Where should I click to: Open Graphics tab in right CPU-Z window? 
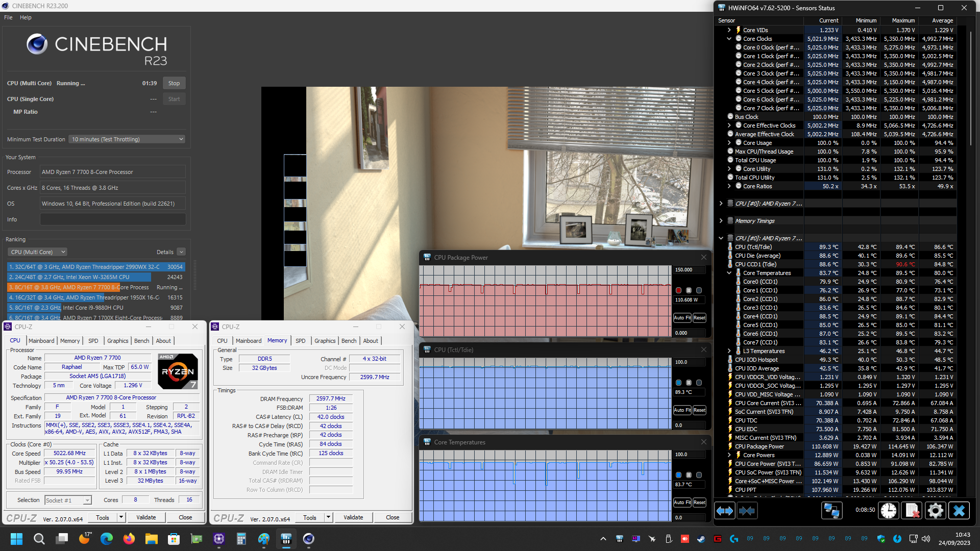[325, 341]
